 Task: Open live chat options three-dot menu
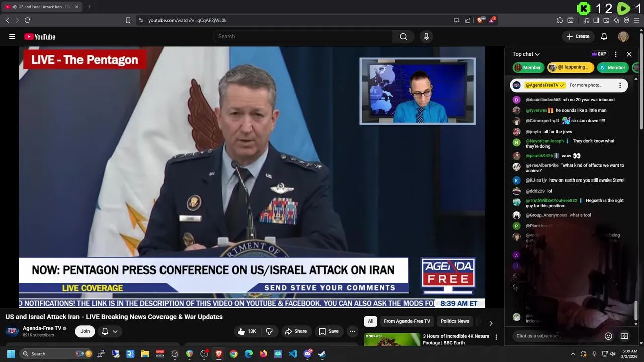pos(616,54)
